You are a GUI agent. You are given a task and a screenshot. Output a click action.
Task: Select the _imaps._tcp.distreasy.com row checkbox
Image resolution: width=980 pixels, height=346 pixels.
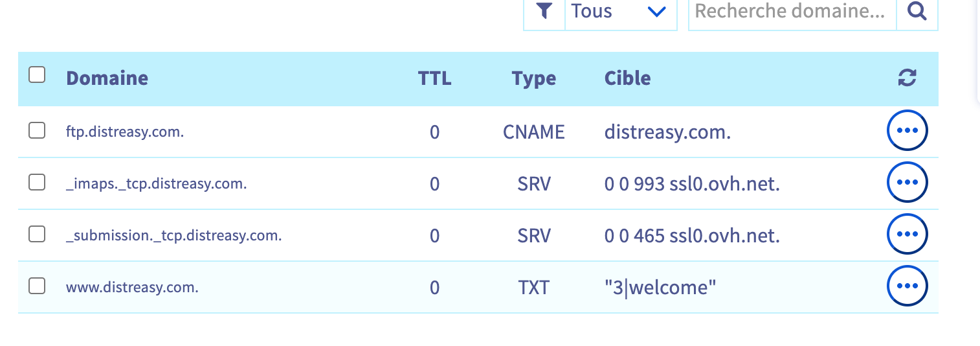coord(37,183)
